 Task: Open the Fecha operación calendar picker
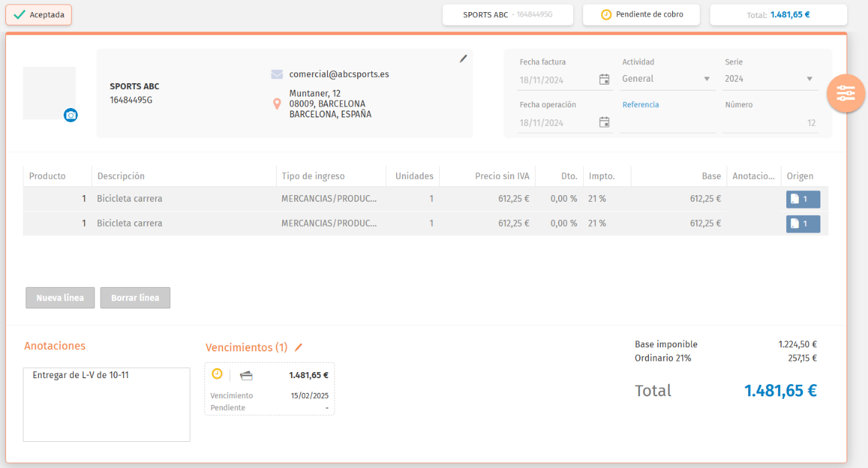click(x=604, y=123)
